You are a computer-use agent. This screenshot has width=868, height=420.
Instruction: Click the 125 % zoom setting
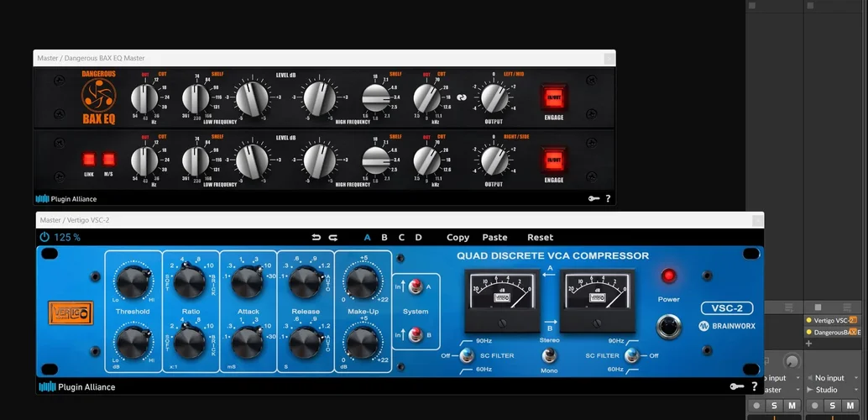point(67,237)
